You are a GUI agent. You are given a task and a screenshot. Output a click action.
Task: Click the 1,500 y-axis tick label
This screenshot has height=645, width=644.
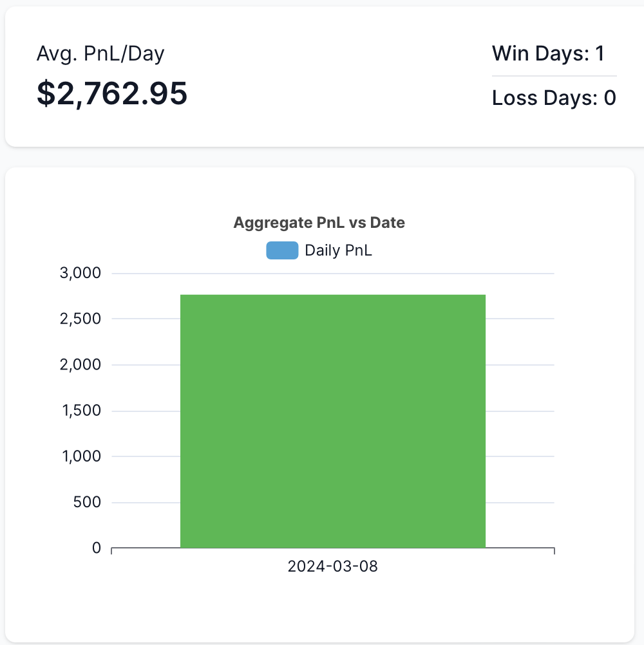point(82,411)
